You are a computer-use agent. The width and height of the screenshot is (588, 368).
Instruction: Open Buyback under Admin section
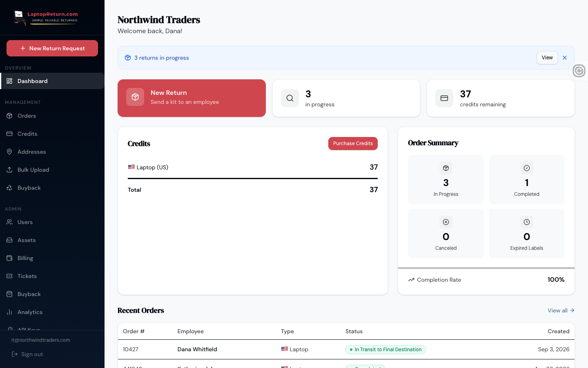pos(52,294)
